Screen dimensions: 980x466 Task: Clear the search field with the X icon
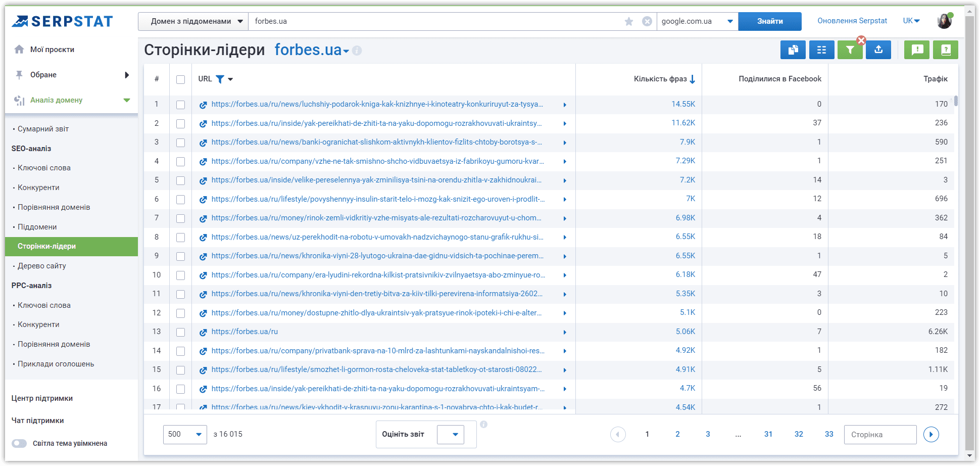647,21
